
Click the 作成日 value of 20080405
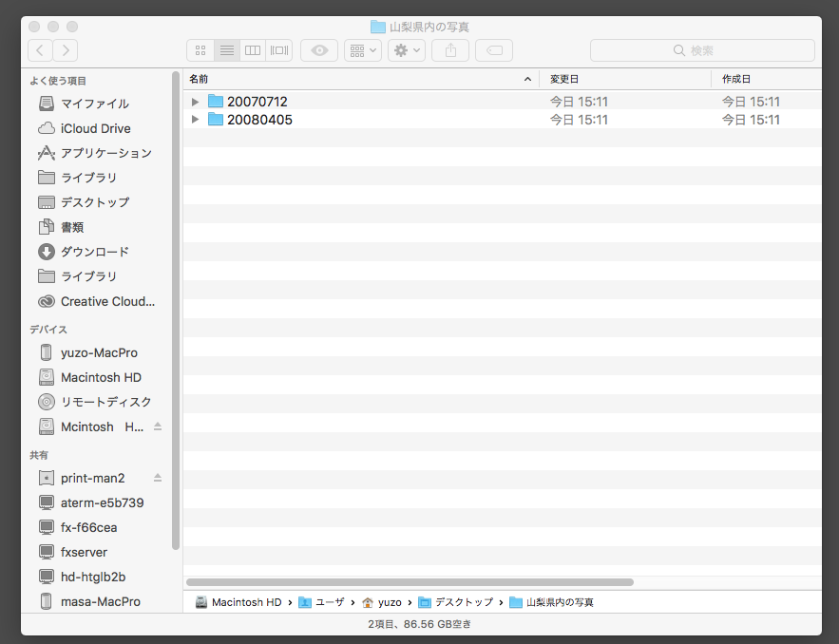point(751,120)
